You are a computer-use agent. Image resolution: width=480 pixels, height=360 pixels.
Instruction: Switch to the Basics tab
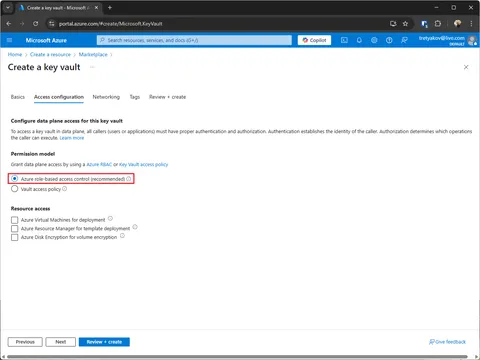click(18, 97)
